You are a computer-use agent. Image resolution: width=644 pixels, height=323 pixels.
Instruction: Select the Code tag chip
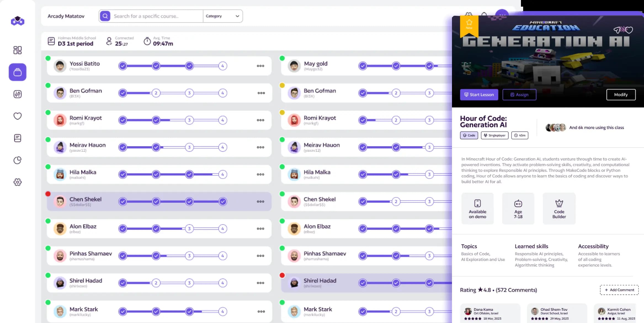[469, 135]
